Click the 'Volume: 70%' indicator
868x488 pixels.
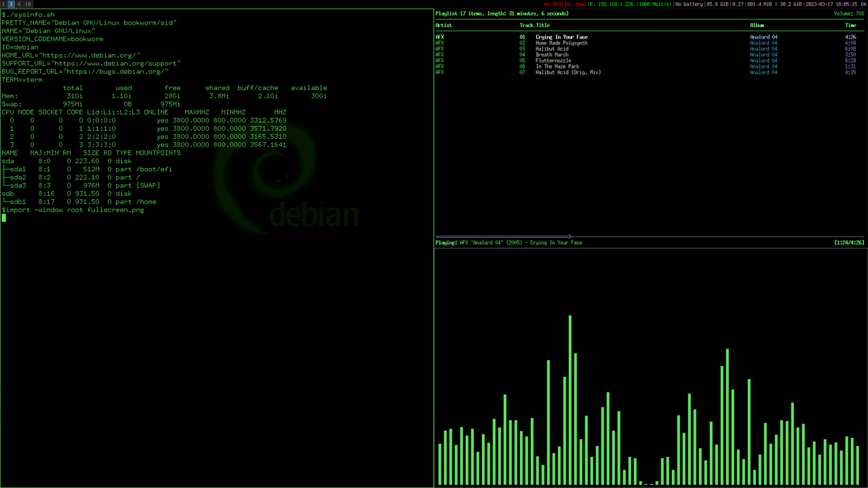(x=849, y=14)
